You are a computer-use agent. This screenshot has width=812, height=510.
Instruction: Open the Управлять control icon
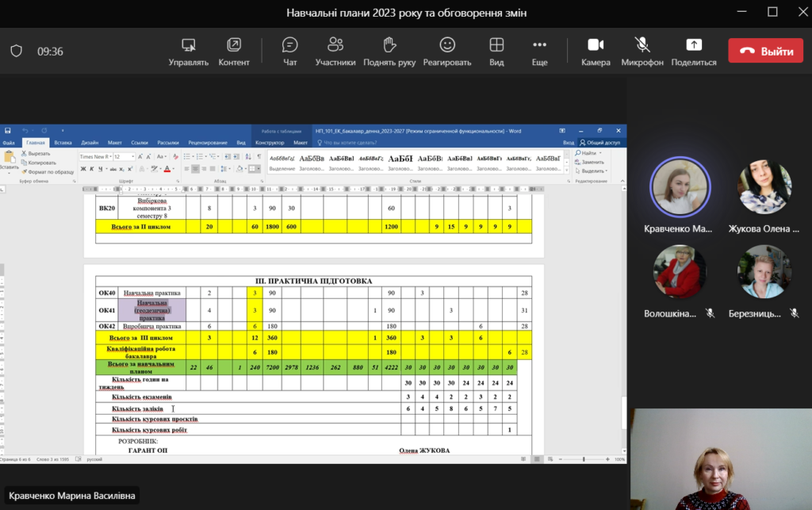(189, 45)
